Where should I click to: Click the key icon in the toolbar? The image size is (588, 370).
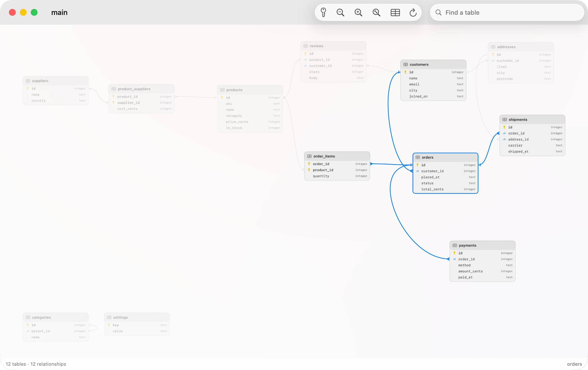coord(323,13)
